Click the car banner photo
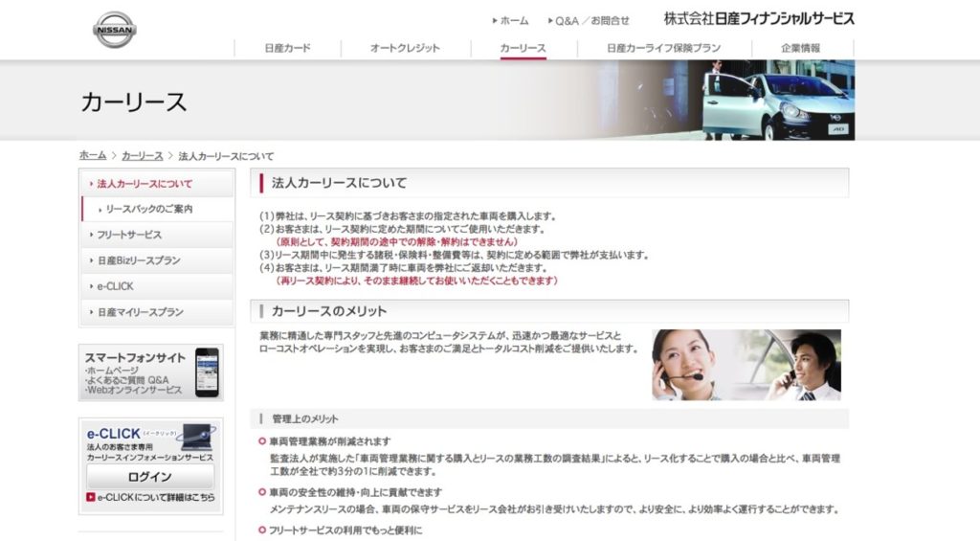The height and width of the screenshot is (541, 980). [778, 101]
